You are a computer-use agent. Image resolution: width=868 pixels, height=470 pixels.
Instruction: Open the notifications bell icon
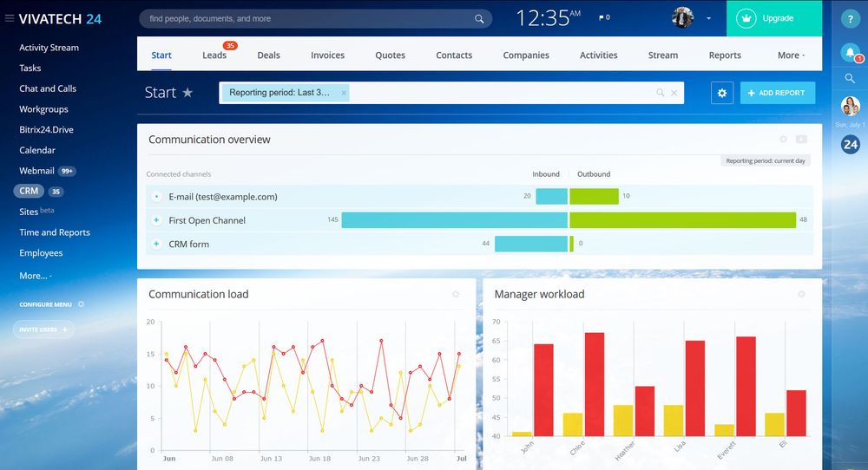(850, 53)
